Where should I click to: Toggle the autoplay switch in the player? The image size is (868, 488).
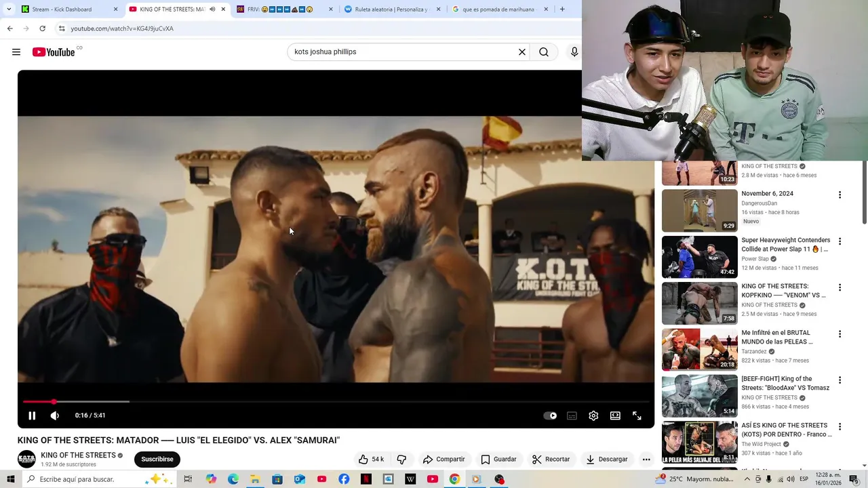coord(550,415)
